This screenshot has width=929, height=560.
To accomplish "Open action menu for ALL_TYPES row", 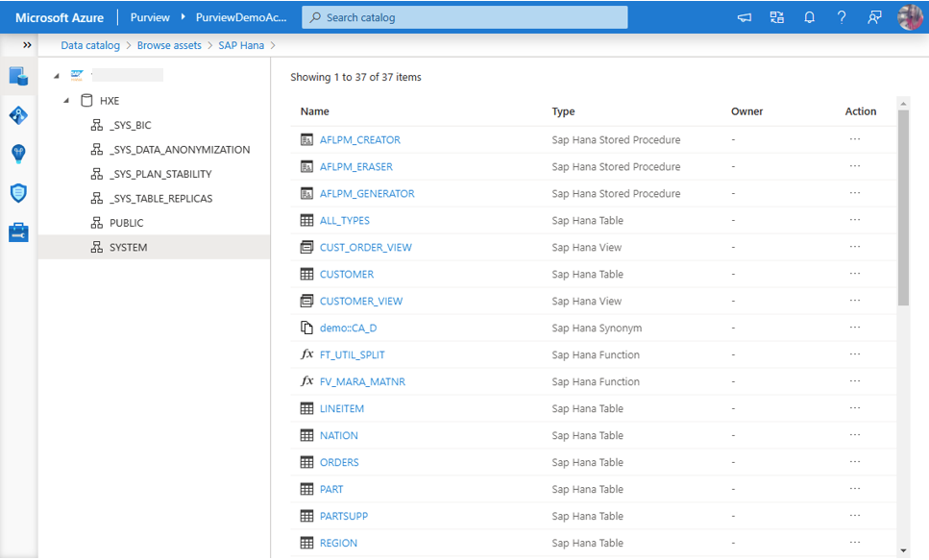I will (854, 220).
